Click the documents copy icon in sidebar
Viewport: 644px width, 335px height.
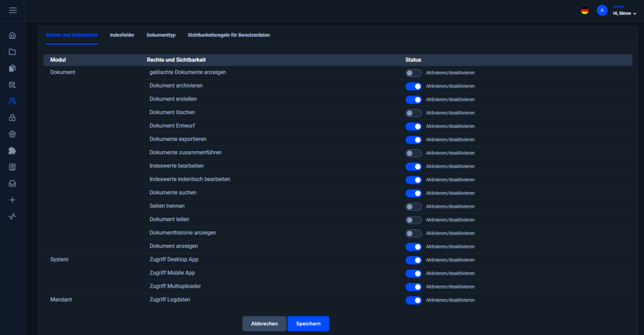pyautogui.click(x=13, y=68)
